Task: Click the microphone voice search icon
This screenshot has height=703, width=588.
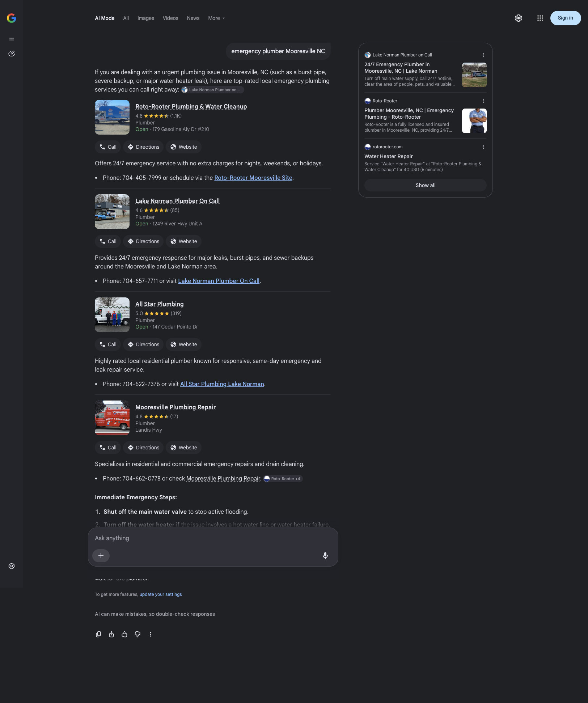Action: click(x=325, y=556)
